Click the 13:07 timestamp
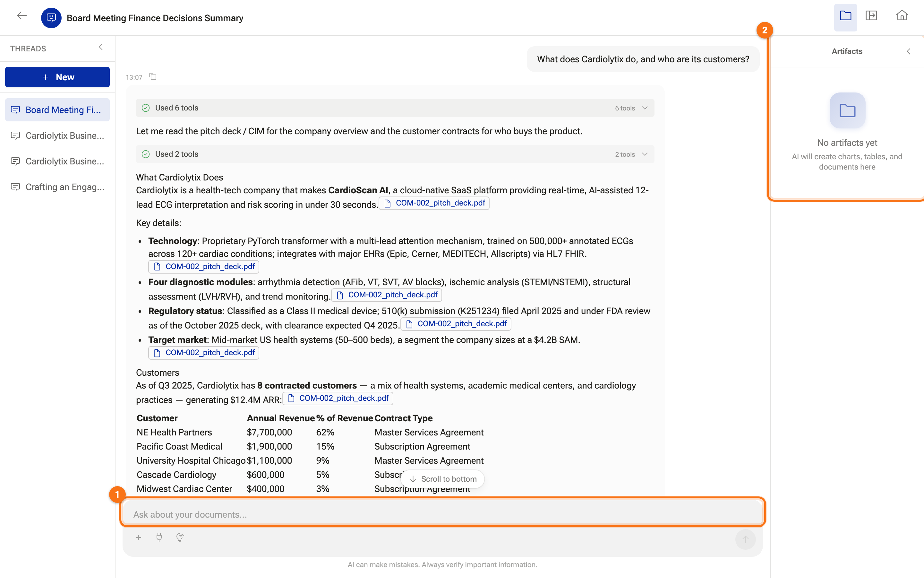The width and height of the screenshot is (924, 578). [x=134, y=77]
